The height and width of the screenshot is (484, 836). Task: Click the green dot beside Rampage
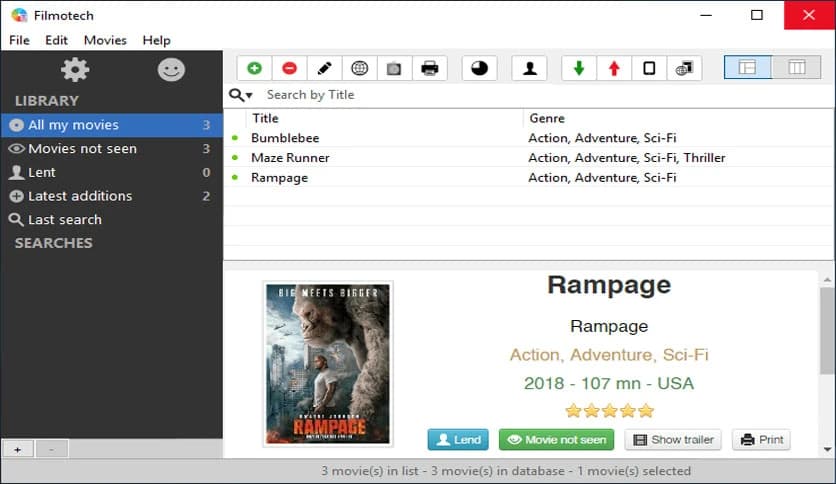coord(235,178)
